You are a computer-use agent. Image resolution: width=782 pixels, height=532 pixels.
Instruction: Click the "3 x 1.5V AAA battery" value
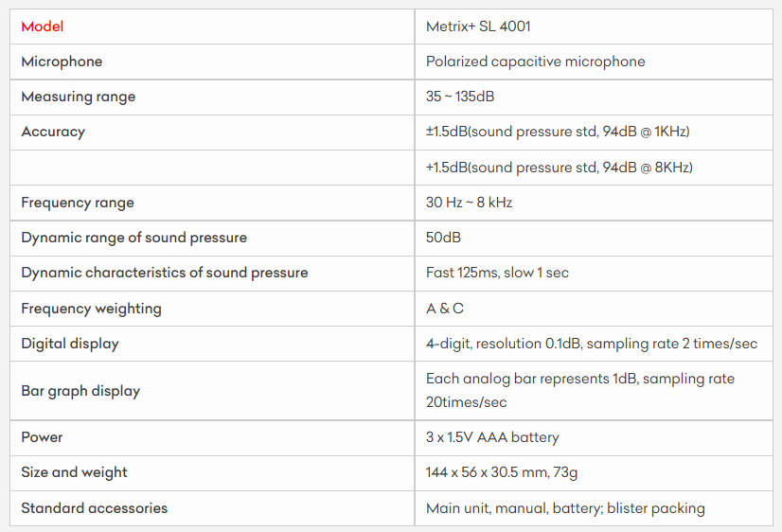tap(492, 437)
